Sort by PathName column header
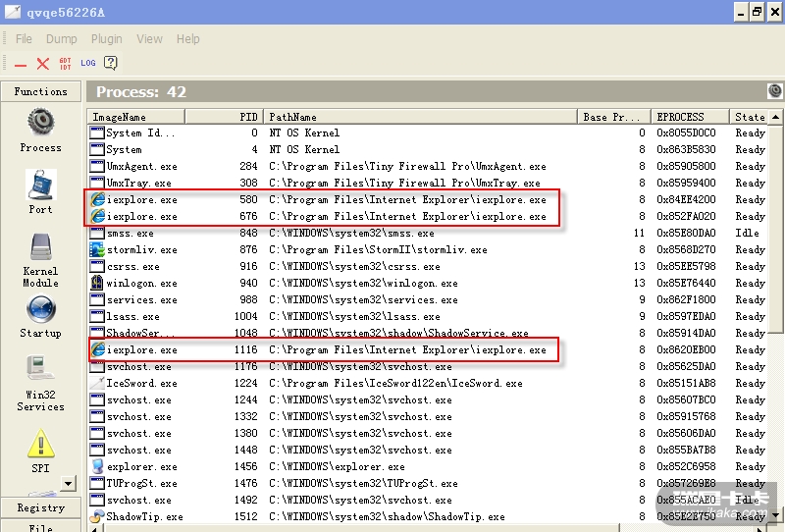 [x=421, y=117]
